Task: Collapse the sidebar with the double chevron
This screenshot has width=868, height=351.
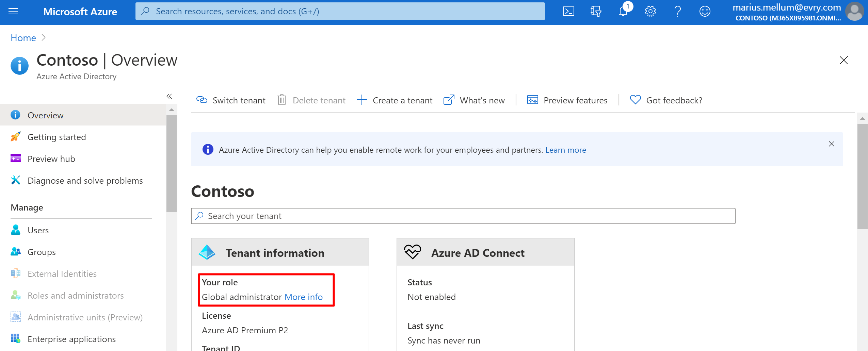Action: [x=169, y=96]
